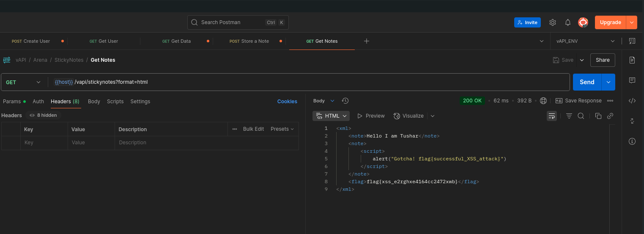The image size is (644, 234).
Task: Open the Comments sidebar icon
Action: (632, 80)
